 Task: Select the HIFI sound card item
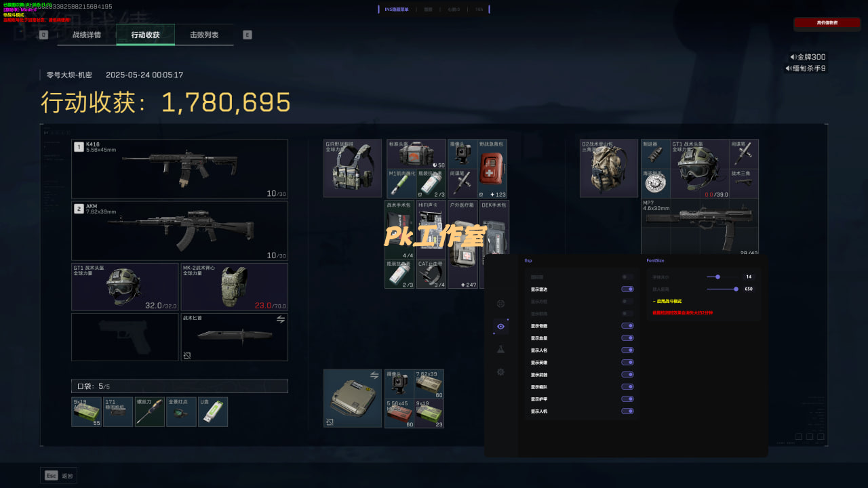[431, 230]
